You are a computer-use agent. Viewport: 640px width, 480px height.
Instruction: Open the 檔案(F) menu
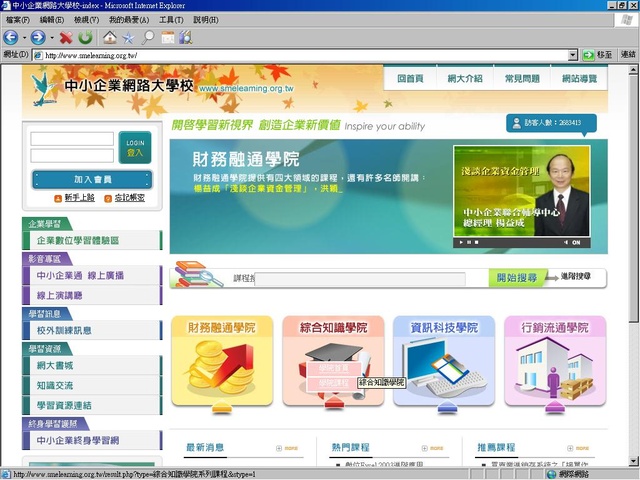pos(18,20)
